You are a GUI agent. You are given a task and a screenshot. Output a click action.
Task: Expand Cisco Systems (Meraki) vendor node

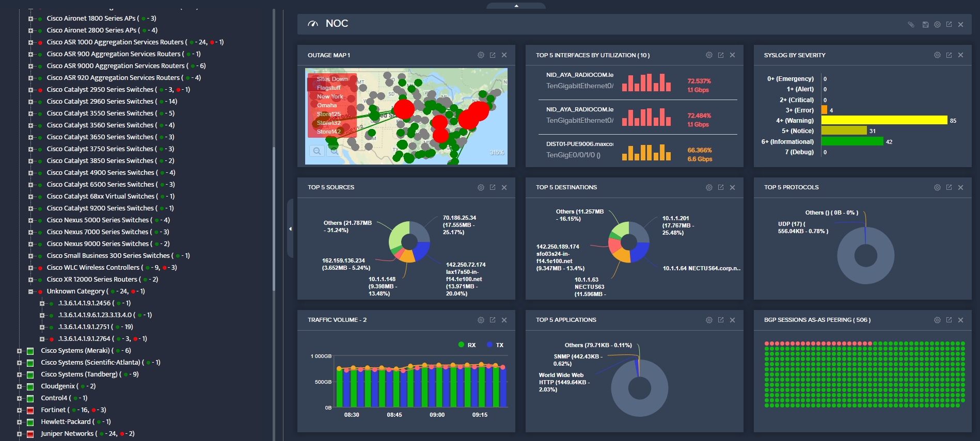(x=19, y=351)
